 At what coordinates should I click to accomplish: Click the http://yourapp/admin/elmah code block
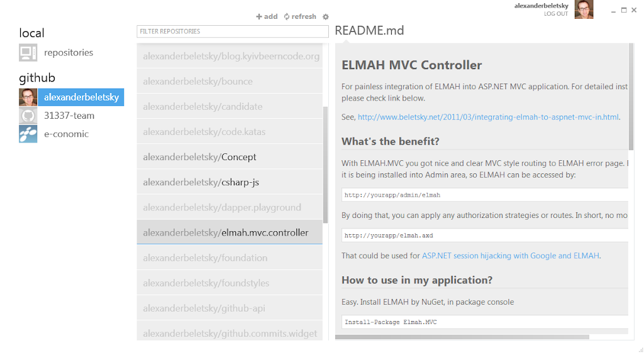coord(485,195)
